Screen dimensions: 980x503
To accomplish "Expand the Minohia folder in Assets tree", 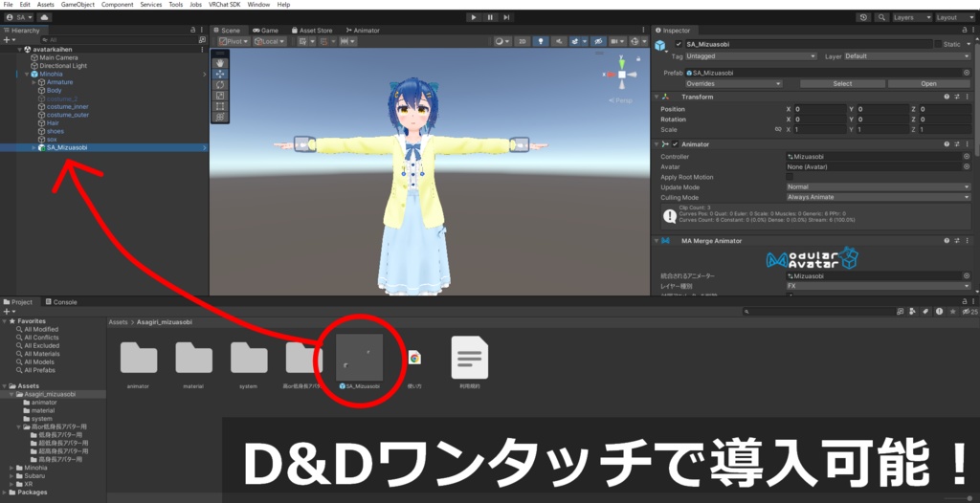I will [11, 468].
